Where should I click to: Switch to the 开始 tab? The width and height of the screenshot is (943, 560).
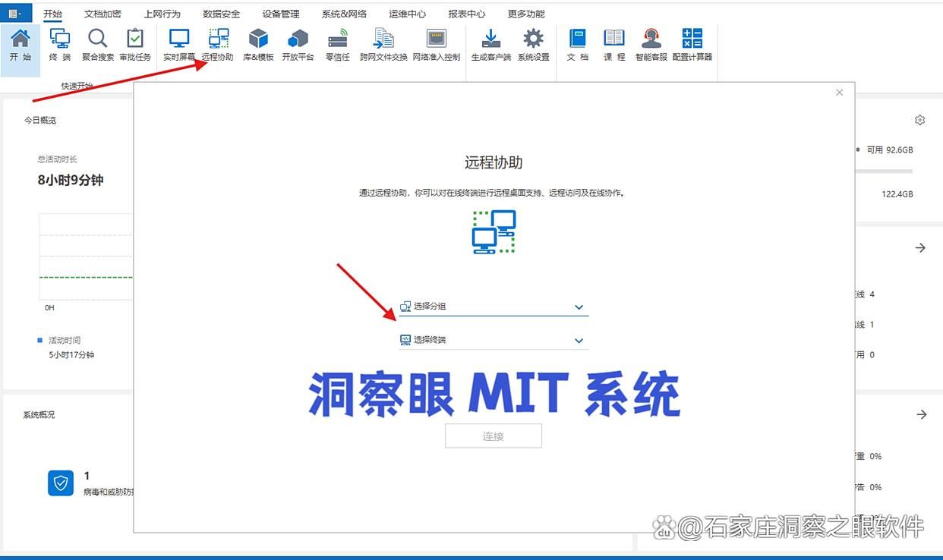[52, 14]
